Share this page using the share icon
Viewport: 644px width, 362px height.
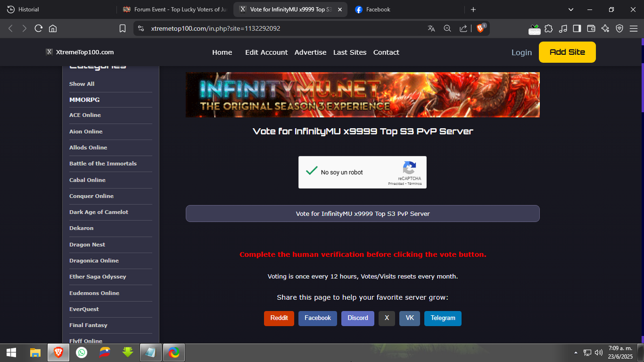click(x=463, y=29)
